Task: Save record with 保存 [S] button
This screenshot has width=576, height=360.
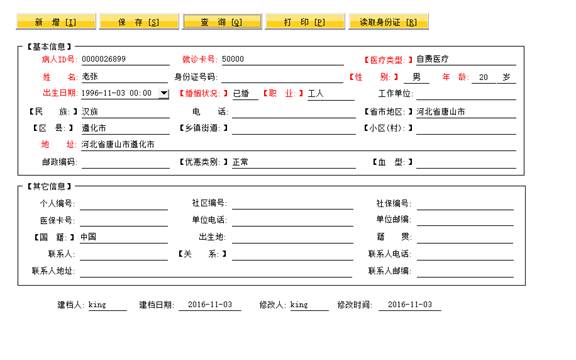Action: tap(139, 22)
